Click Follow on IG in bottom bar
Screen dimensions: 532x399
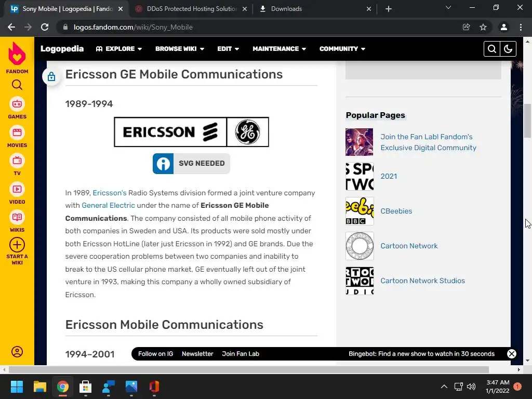[x=155, y=354]
